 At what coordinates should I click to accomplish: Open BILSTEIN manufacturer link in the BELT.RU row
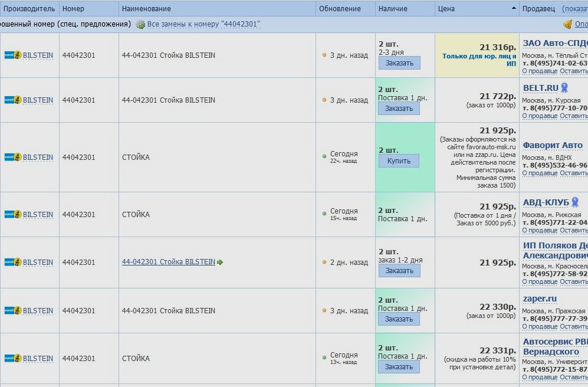38,100
